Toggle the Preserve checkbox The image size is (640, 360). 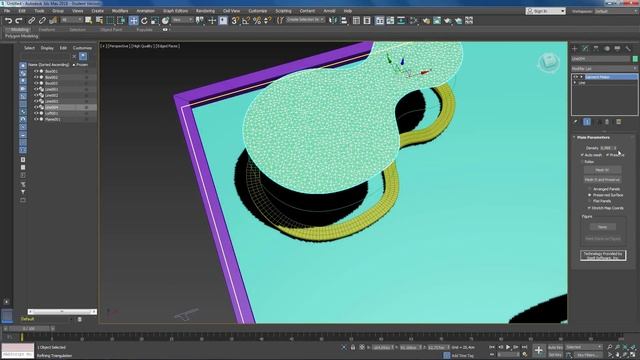[x=608, y=155]
